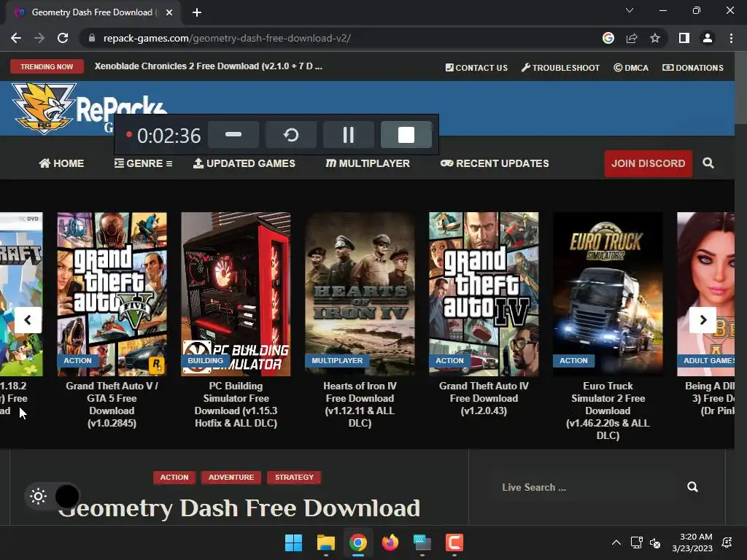Select the Adventure category tag
Viewport: 747px width, 560px height.
(x=231, y=477)
